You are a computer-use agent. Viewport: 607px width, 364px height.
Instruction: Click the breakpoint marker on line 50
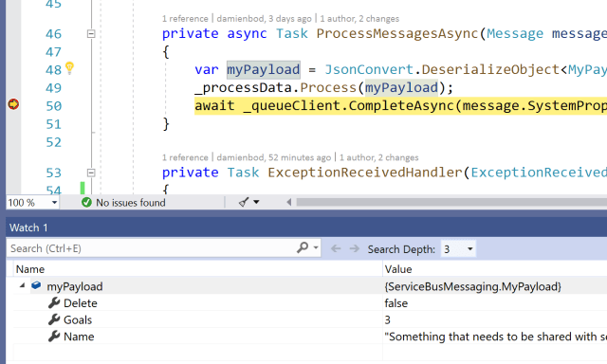pyautogui.click(x=13, y=104)
